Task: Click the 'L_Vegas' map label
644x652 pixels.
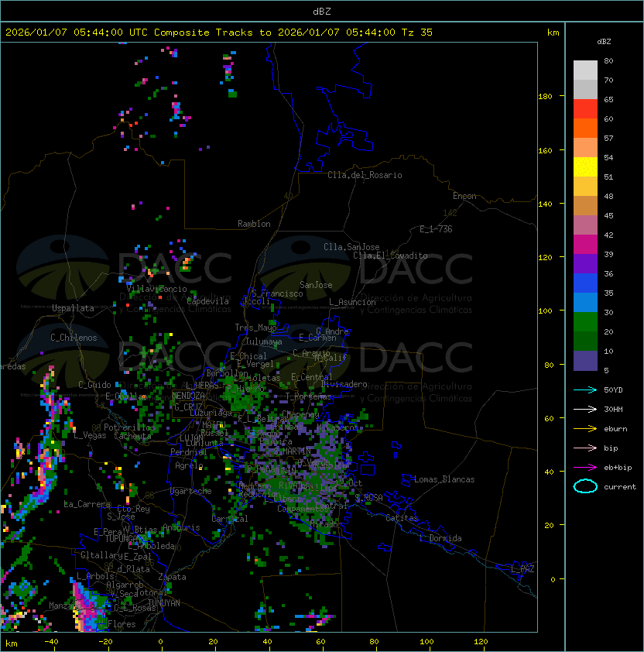Action: pyautogui.click(x=90, y=435)
